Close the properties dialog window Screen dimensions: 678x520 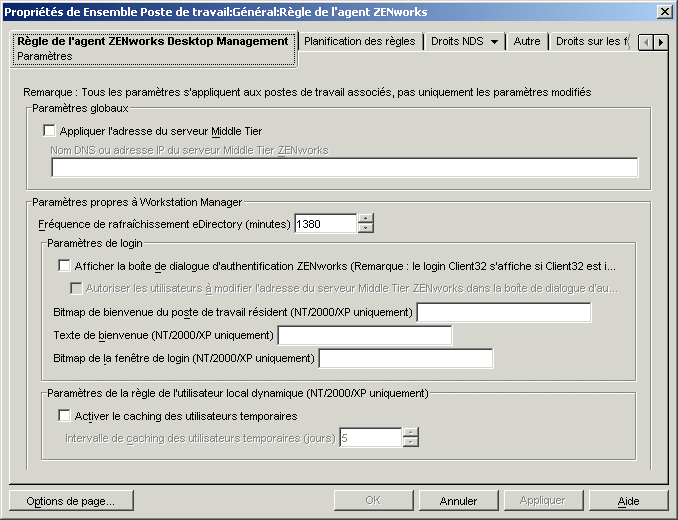(664, 11)
